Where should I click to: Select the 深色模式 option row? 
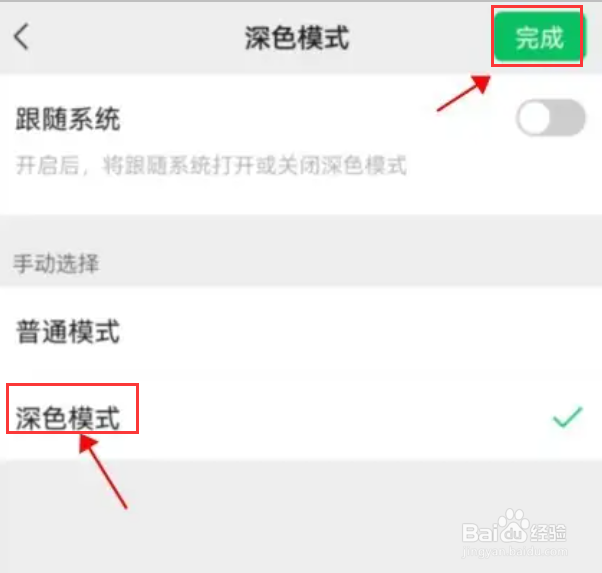(x=301, y=417)
